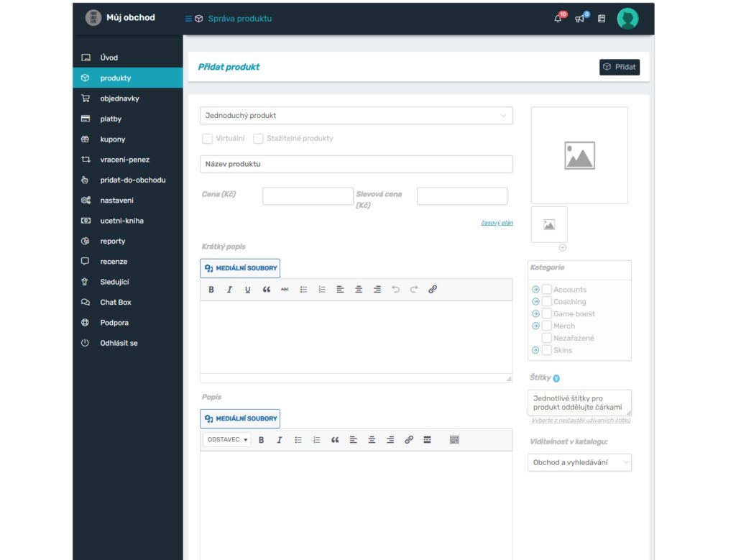The width and height of the screenshot is (736, 560).
Task: Open platby in sidebar
Action: tap(128, 119)
